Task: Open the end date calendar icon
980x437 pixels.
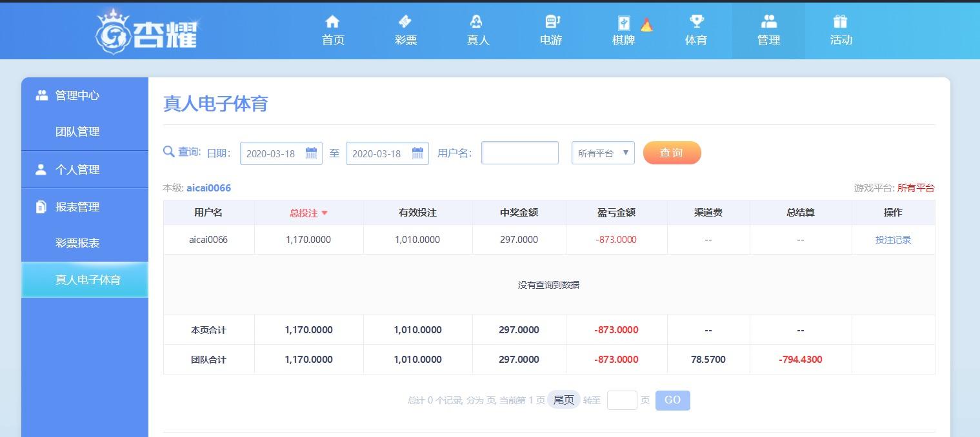Action: coord(417,153)
